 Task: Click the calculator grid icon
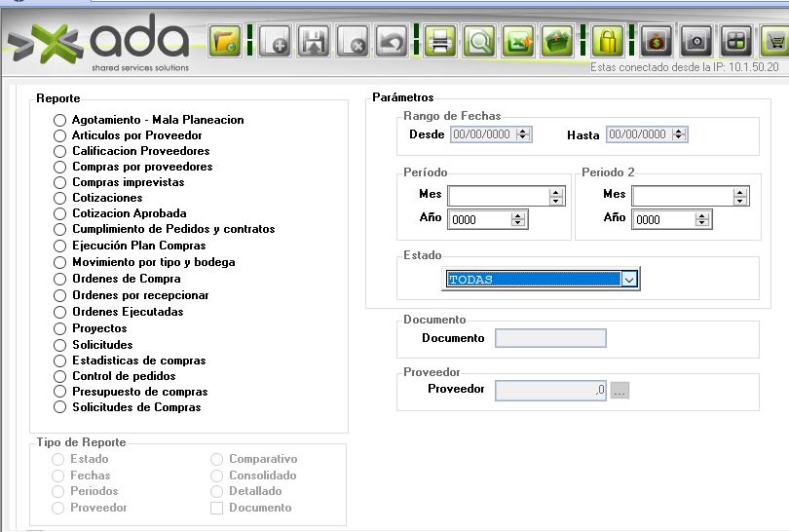[735, 40]
